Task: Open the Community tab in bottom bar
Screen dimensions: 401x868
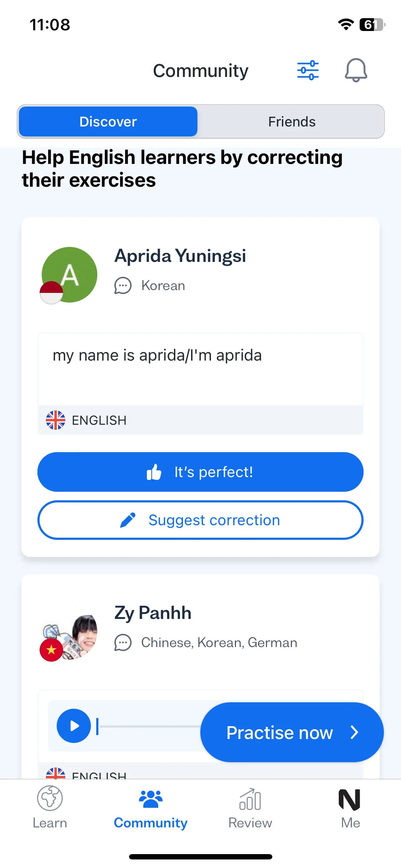Action: point(150,807)
